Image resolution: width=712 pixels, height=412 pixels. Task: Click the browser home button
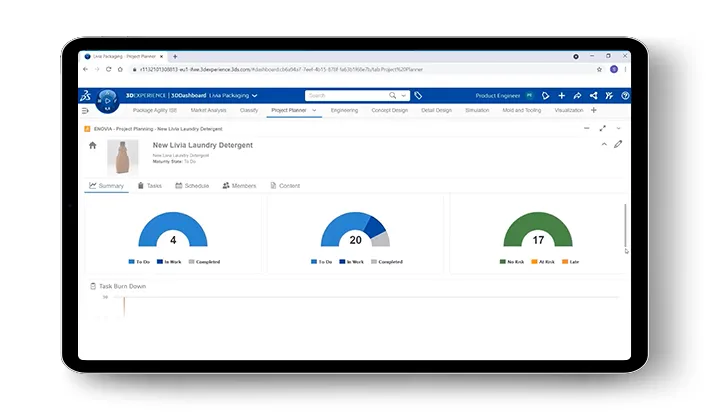[x=120, y=69]
